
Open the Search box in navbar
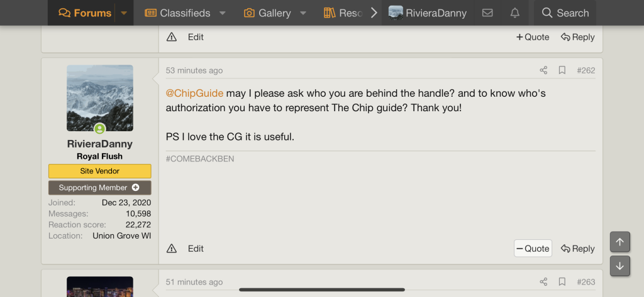coord(565,13)
